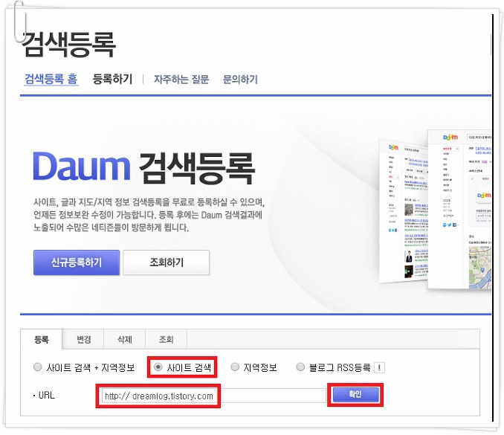Viewport: 504px width, 435px height.
Task: Switch to the 변경 tab
Action: [x=83, y=339]
